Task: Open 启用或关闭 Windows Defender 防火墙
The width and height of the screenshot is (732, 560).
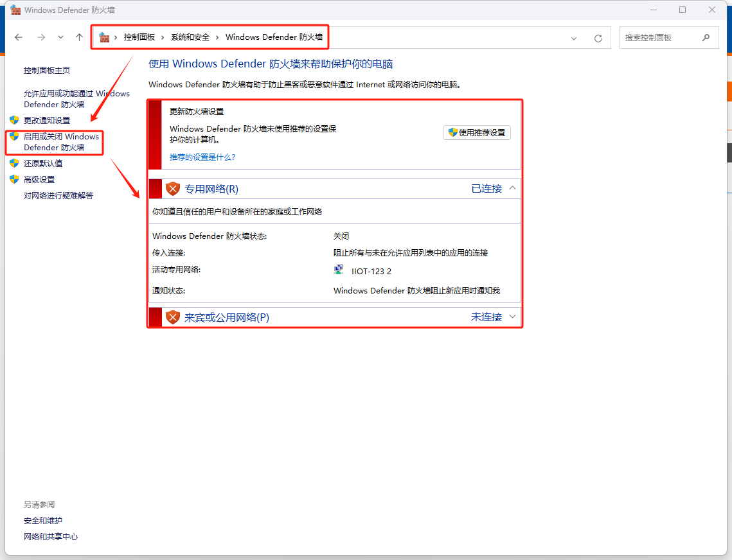Action: pyautogui.click(x=61, y=142)
